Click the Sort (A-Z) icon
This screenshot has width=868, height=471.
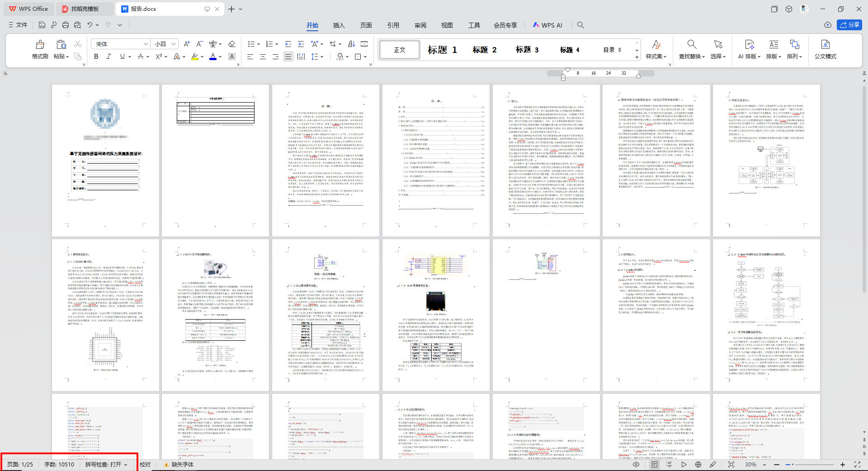coord(352,44)
